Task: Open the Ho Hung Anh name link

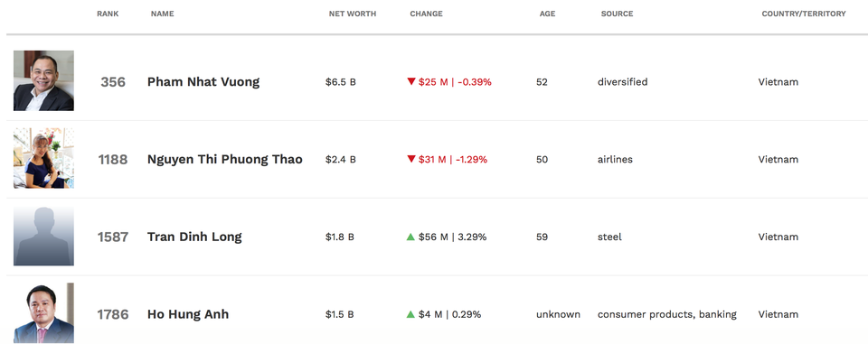Action: 188,315
